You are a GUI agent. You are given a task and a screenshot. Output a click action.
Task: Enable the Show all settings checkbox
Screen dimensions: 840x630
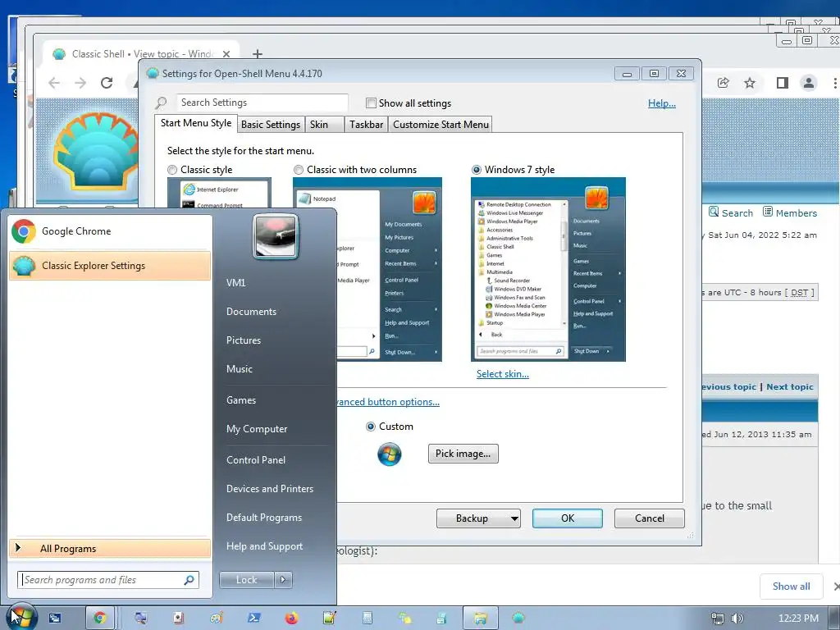[371, 103]
